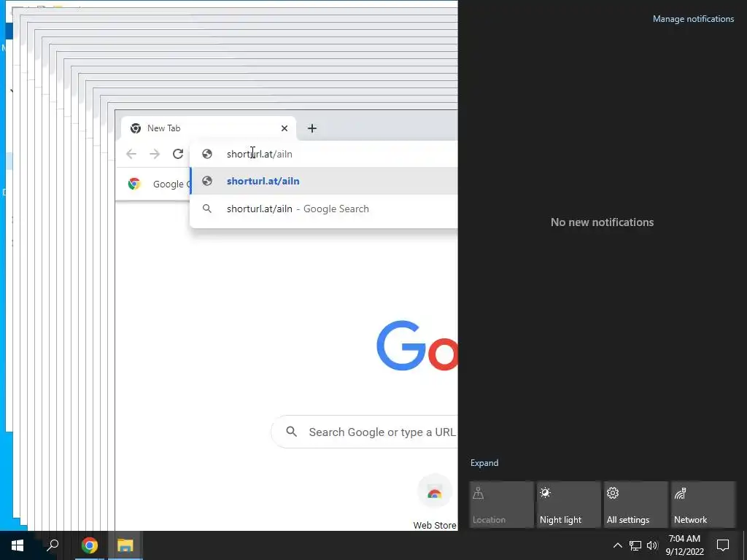This screenshot has width=747, height=560.
Task: Switch to Chrome on the taskbar
Action: tap(89, 545)
